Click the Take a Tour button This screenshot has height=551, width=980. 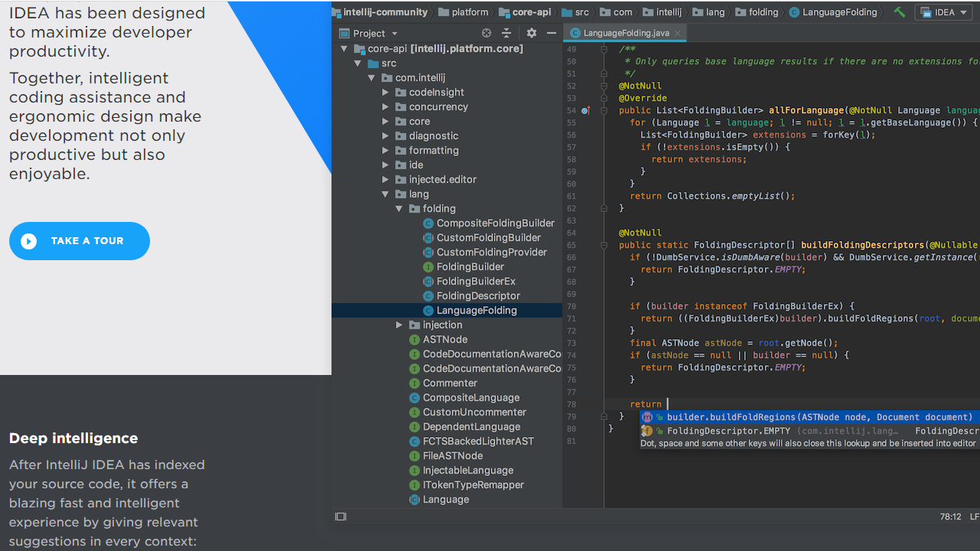point(80,241)
